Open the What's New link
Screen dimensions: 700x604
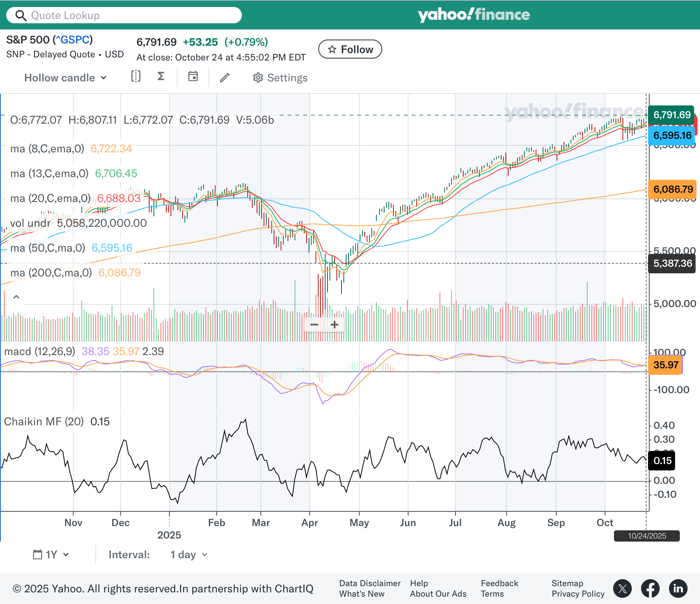tap(362, 594)
